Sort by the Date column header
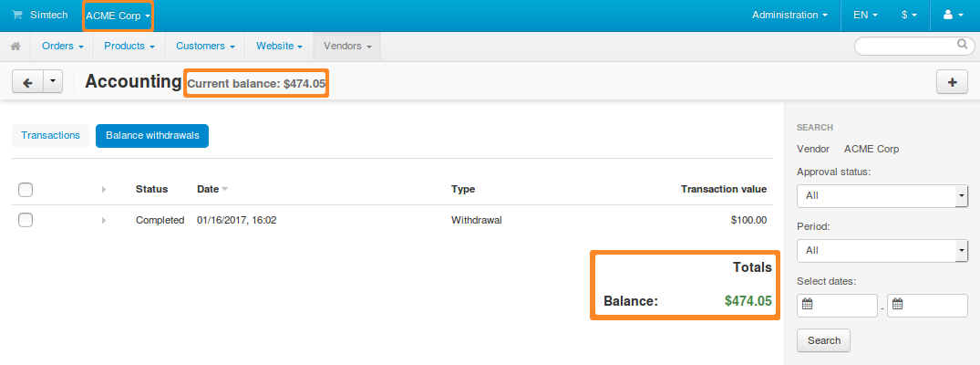980x365 pixels. pos(208,189)
